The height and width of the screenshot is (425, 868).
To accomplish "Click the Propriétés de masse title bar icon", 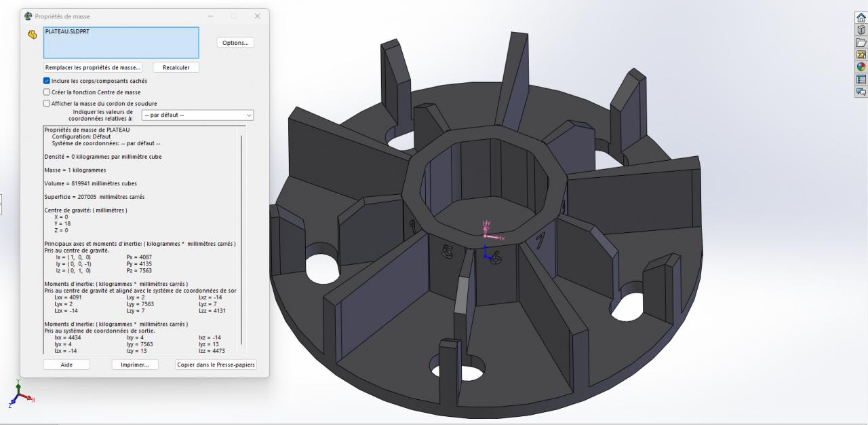I will click(28, 16).
